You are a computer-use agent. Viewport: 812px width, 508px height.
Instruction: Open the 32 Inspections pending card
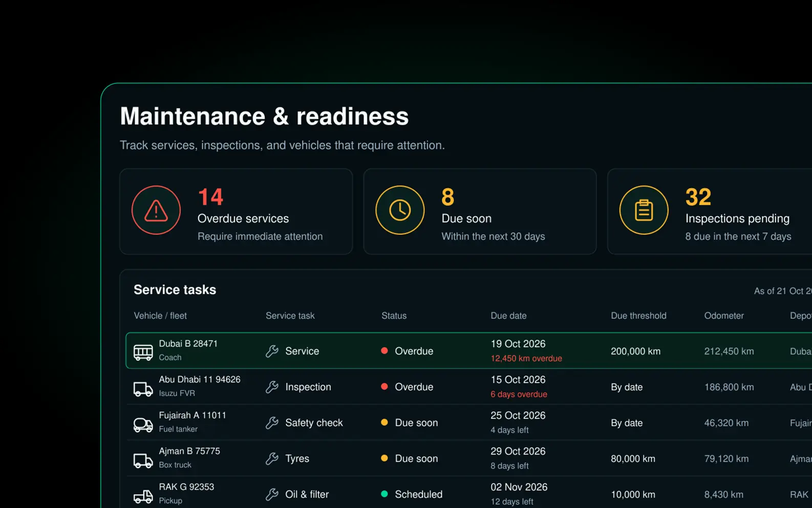[x=710, y=211]
